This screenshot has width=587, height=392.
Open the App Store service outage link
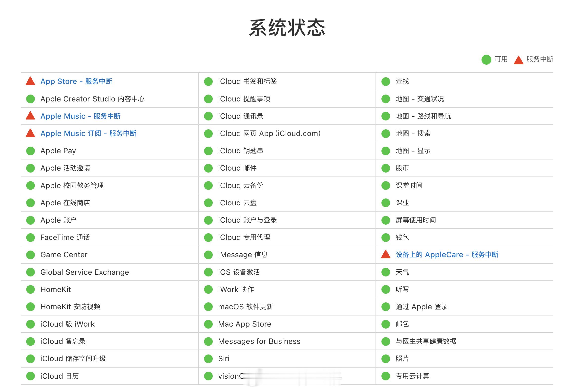click(76, 81)
